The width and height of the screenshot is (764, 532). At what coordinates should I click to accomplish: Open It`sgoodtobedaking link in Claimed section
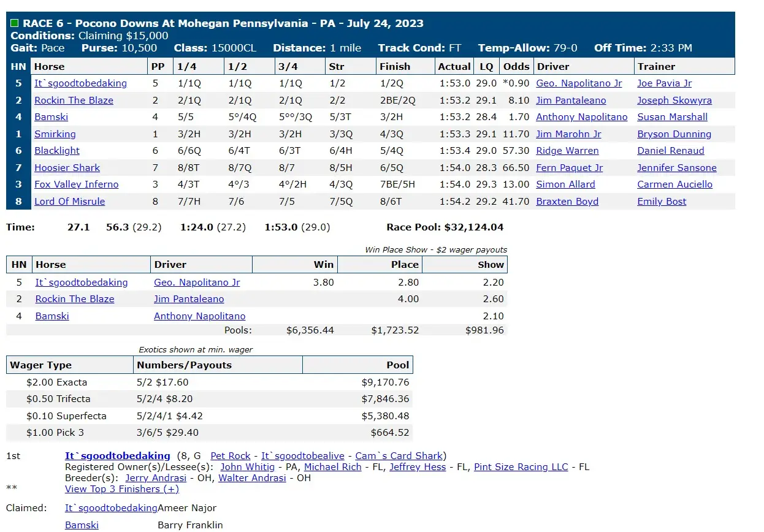111,508
